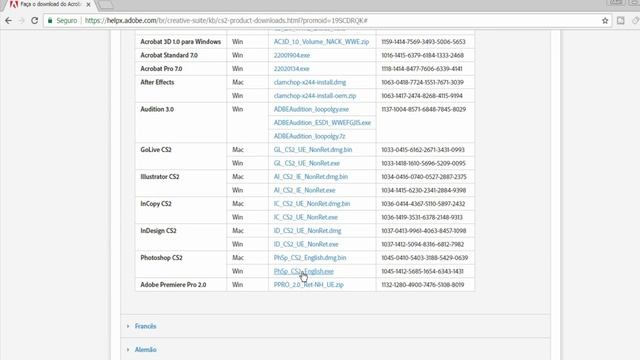Download PhSp_CS2_English.exe for Windows
Image resolution: width=640 pixels, height=360 pixels.
click(304, 271)
